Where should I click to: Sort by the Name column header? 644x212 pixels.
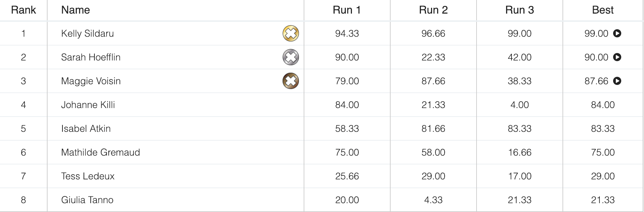[75, 10]
